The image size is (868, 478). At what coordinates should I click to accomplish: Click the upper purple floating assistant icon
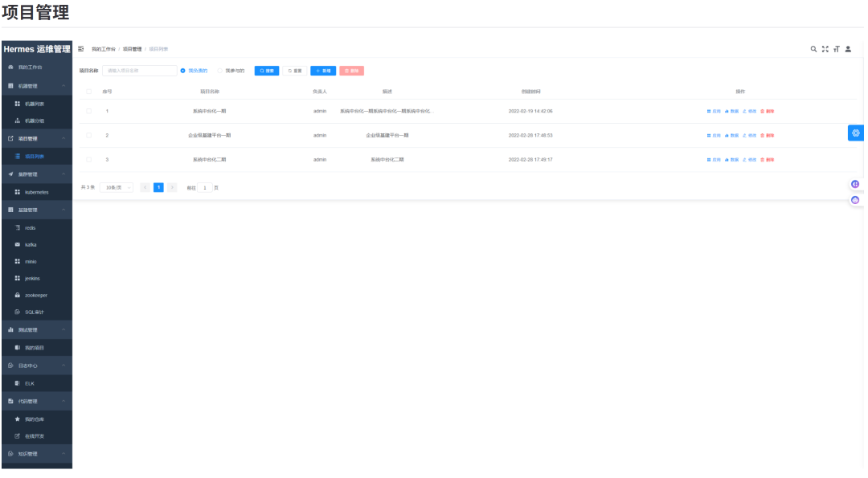tap(855, 184)
